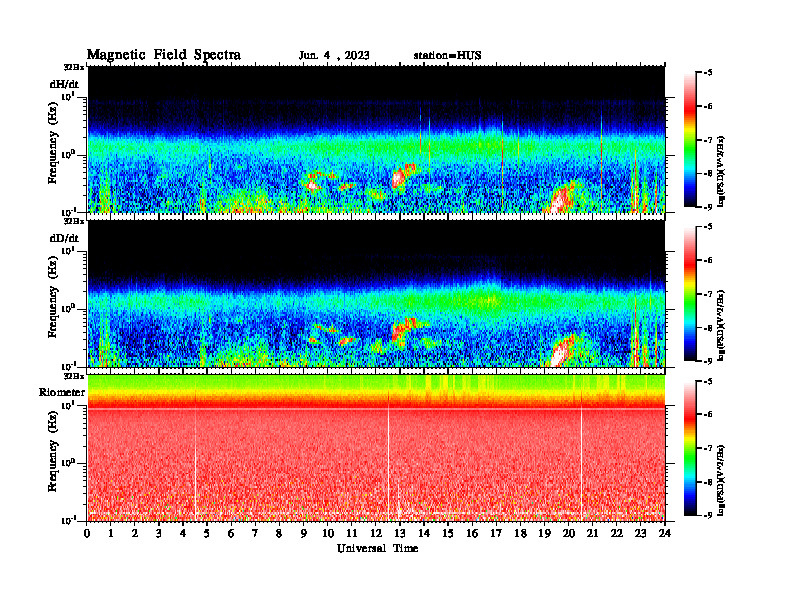Click the station=HUS label
Viewport: 792px width, 612px height.
(448, 56)
